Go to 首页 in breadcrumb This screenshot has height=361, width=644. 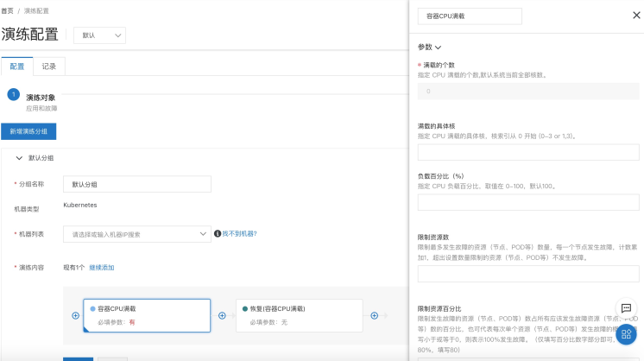click(7, 10)
